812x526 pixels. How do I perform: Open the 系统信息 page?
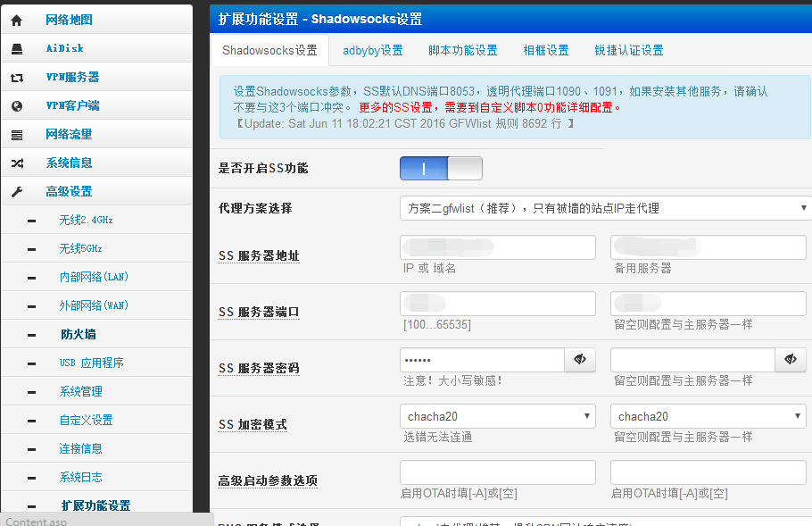coord(69,163)
